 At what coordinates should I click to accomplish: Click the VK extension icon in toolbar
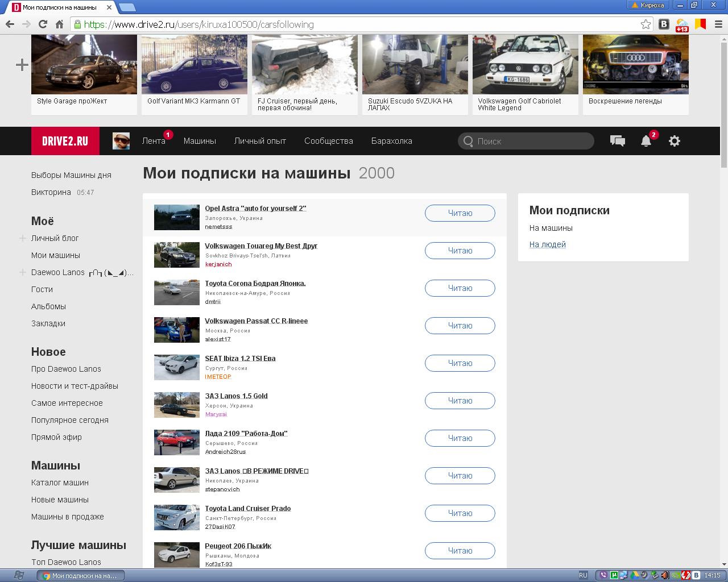tap(664, 24)
